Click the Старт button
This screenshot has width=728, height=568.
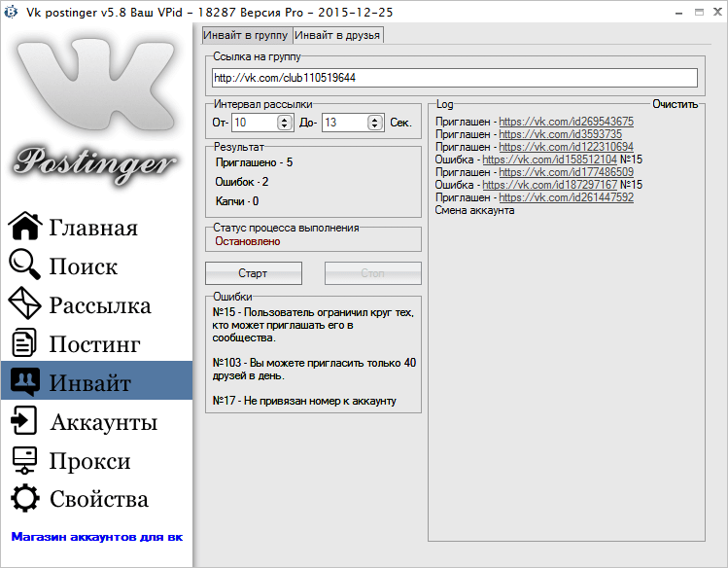click(x=254, y=273)
